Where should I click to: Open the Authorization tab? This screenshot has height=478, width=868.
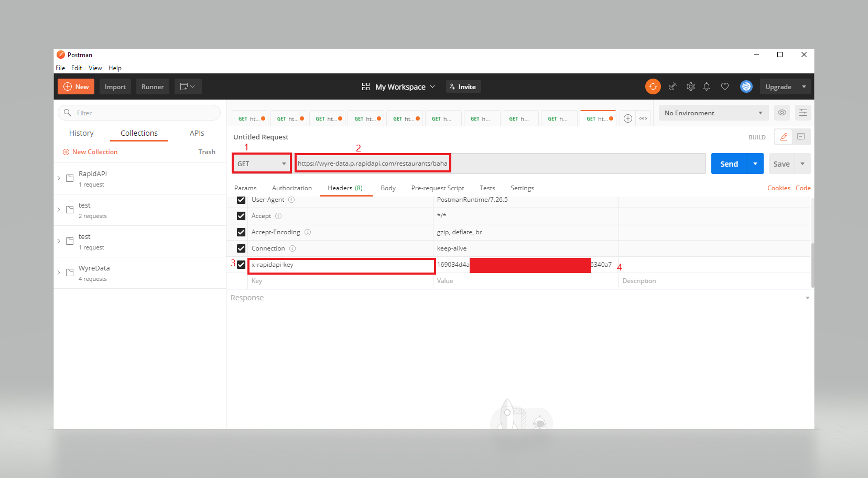(x=292, y=188)
